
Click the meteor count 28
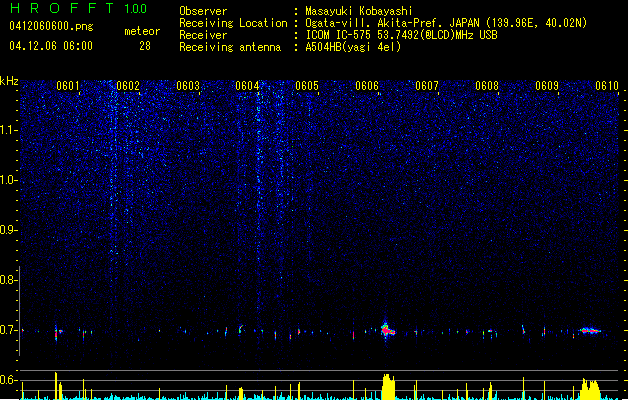(x=145, y=46)
